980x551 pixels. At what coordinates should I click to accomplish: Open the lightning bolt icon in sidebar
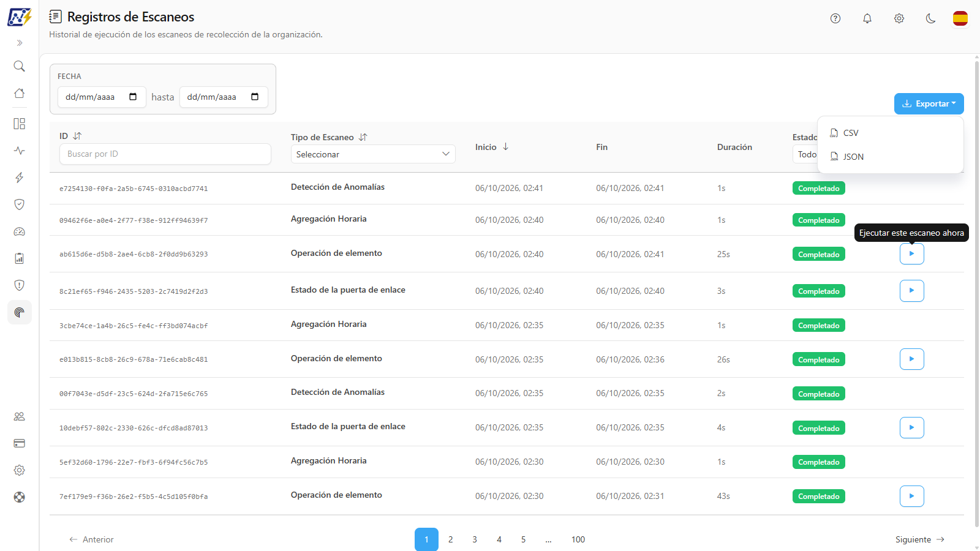pyautogui.click(x=20, y=178)
